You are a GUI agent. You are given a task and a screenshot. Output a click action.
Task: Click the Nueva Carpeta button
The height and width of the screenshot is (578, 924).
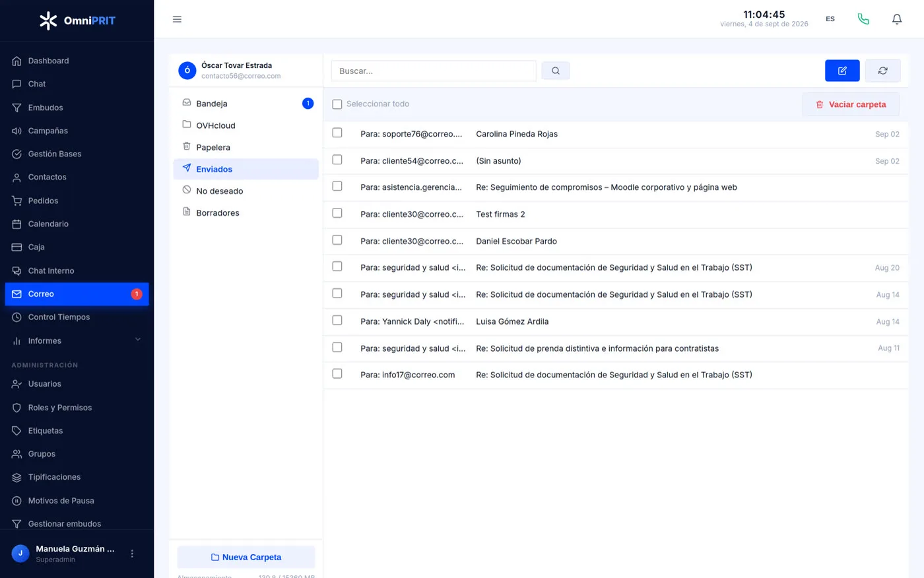pos(246,557)
